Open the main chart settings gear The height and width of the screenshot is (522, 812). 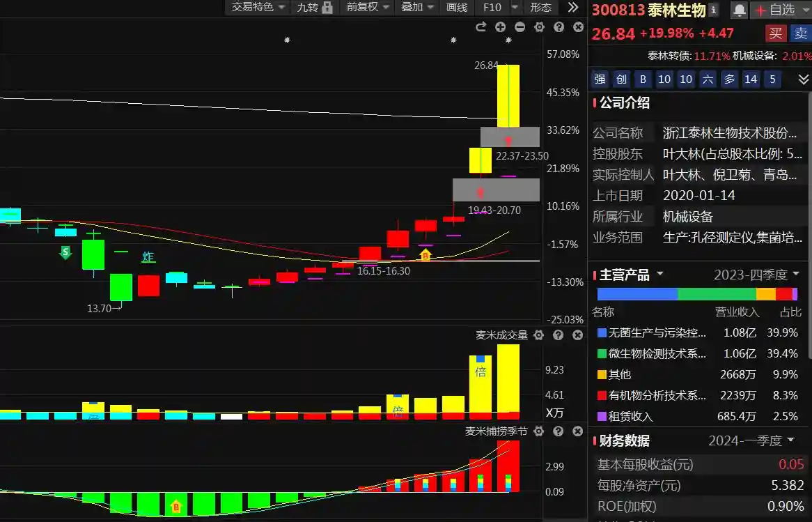tap(539, 26)
